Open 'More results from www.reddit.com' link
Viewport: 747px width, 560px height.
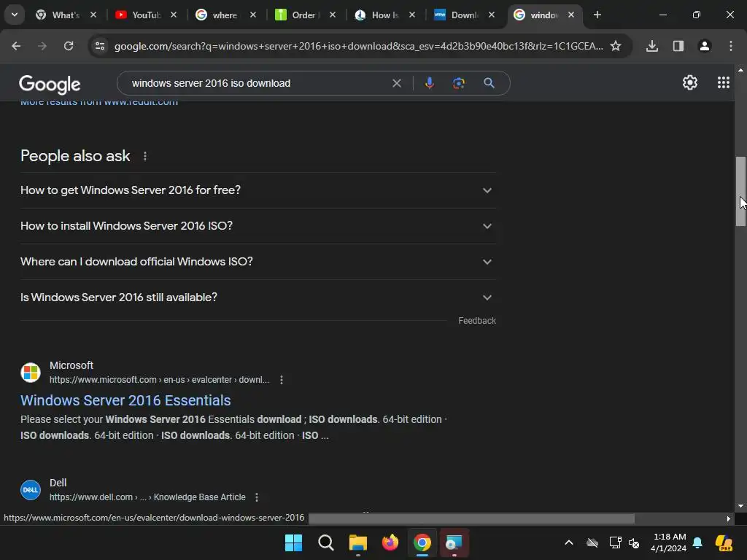click(99, 104)
